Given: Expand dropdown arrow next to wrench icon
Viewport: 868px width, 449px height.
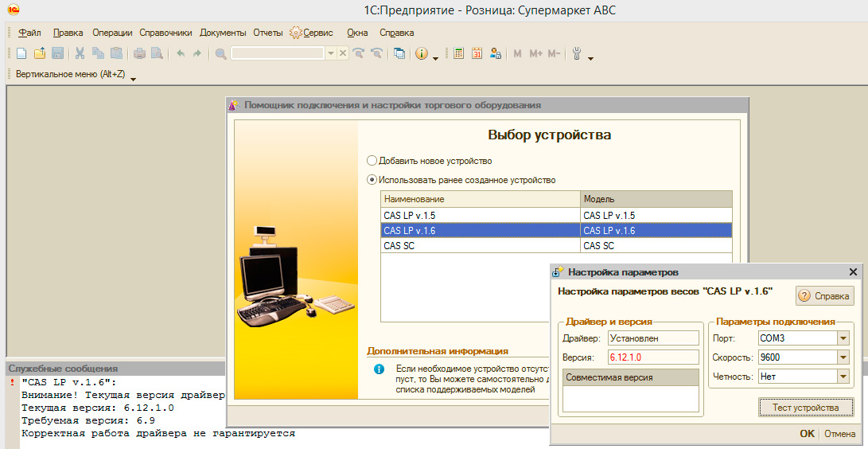Looking at the screenshot, I should (x=590, y=57).
